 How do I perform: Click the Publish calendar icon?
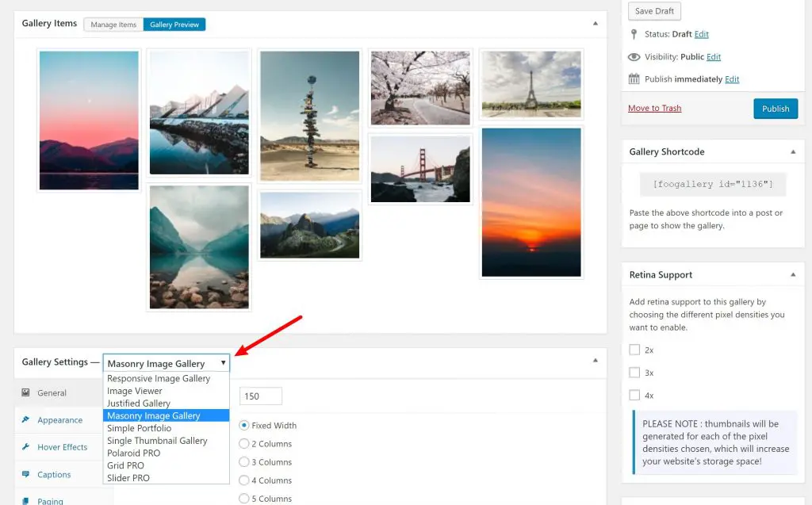tap(634, 79)
